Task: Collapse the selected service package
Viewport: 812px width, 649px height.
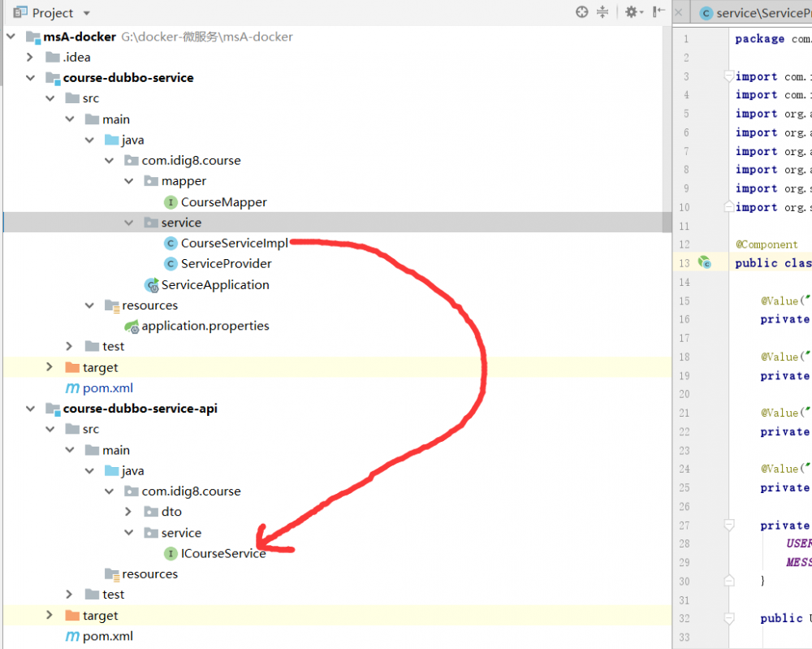Action: [x=129, y=223]
